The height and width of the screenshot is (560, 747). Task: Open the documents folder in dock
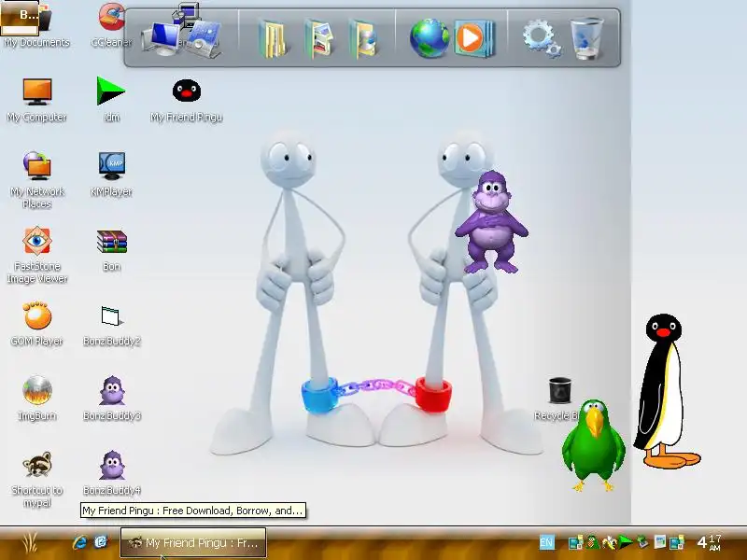pos(273,39)
